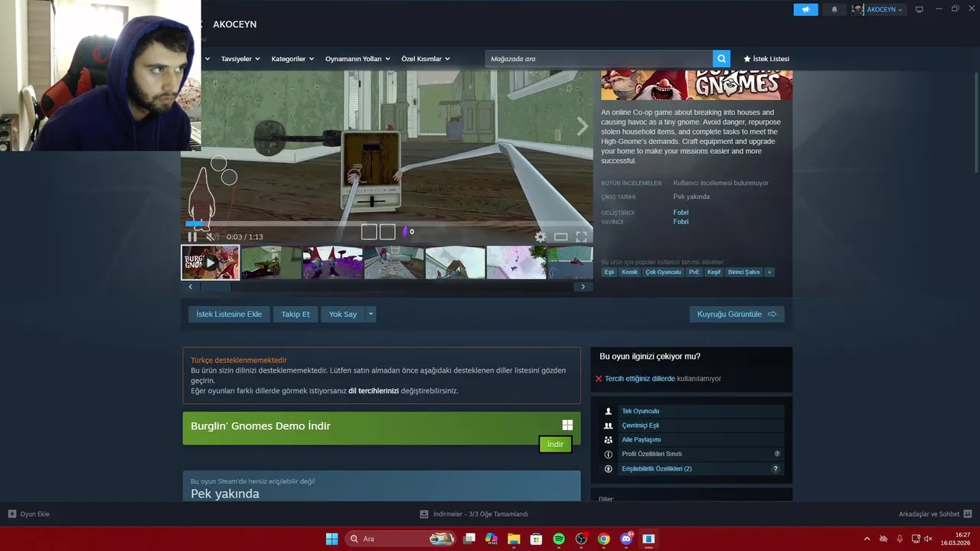Select the Birinci Şahıs tag
The image size is (980, 551).
coord(743,272)
